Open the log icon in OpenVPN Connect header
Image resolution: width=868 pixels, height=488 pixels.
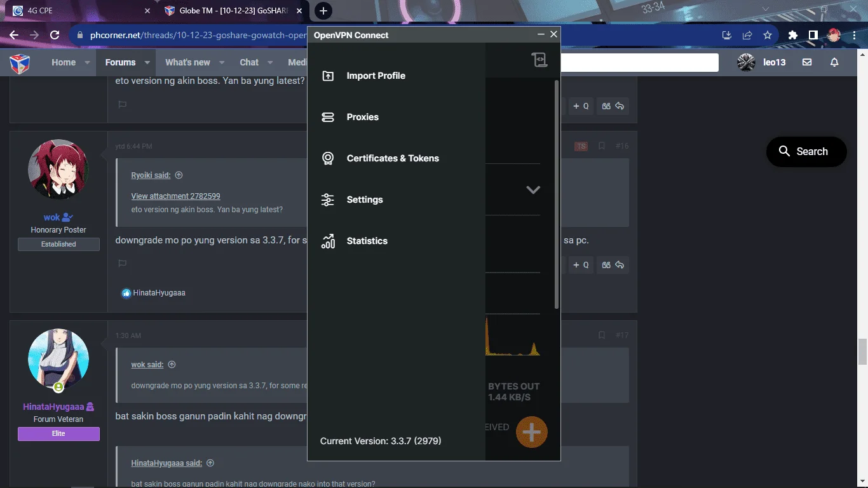[x=539, y=60]
